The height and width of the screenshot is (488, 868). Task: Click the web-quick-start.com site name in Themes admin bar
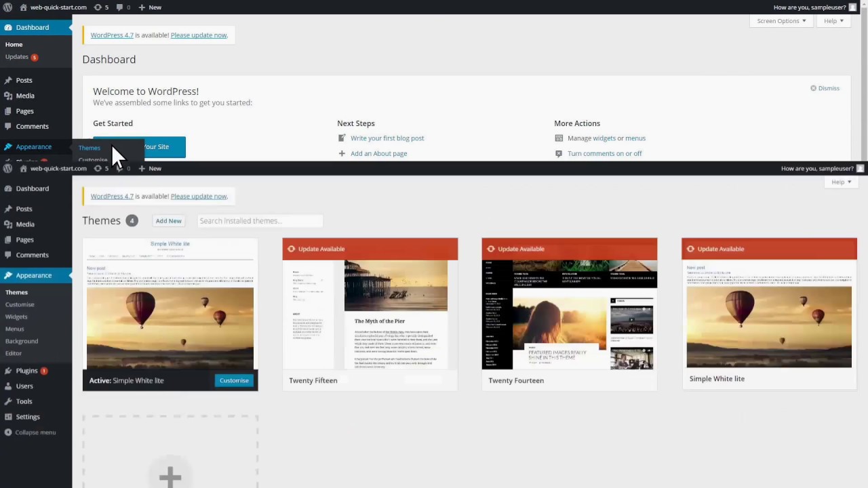pos(58,168)
